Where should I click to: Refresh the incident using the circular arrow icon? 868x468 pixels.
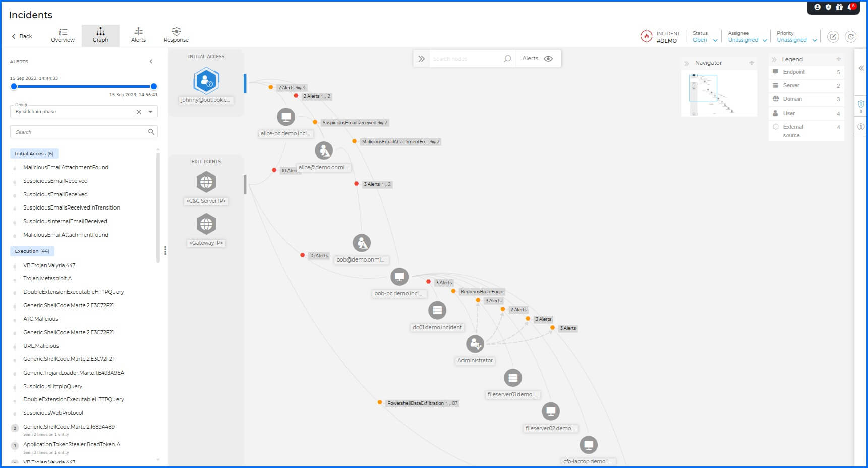pos(851,36)
